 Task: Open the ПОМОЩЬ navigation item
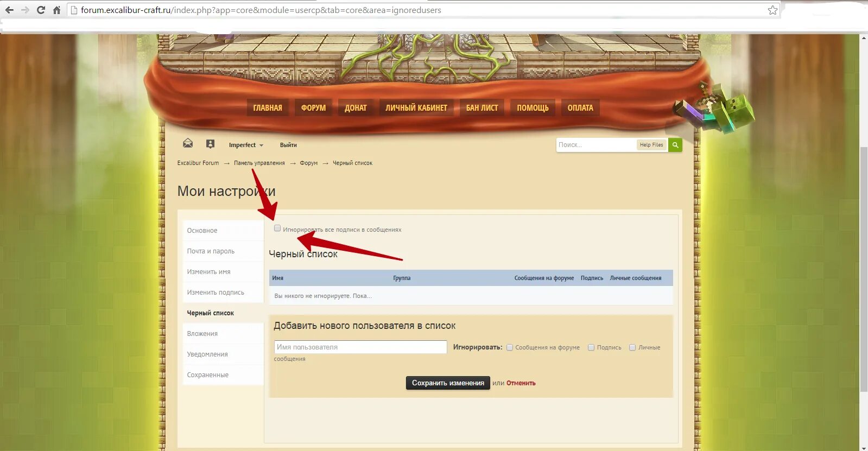point(533,108)
